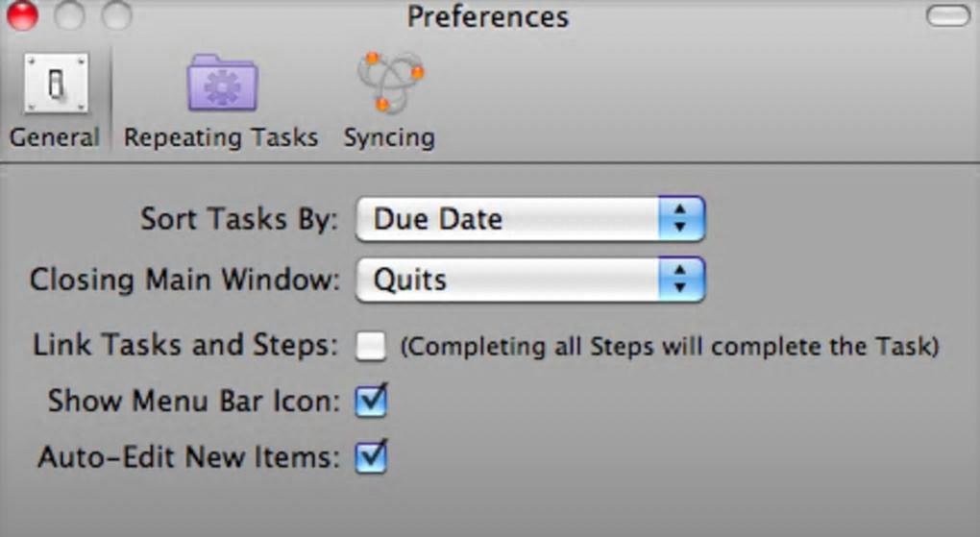Click the toolbar toggle pill button
The image size is (980, 537).
point(947,16)
